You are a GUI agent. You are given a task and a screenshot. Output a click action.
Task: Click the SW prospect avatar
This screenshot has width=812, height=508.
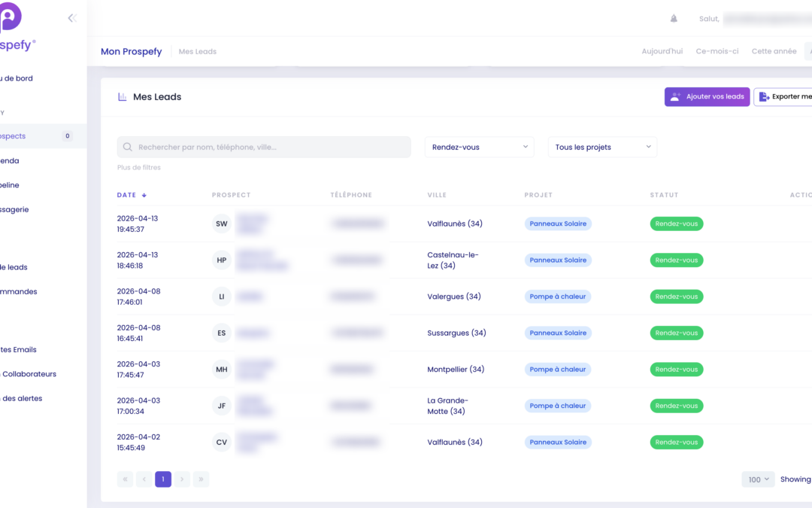coord(222,224)
